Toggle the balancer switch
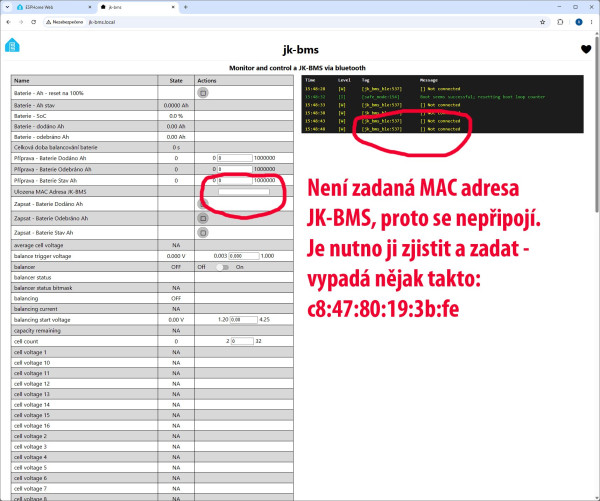Image resolution: width=600 pixels, height=501 pixels. (x=222, y=267)
